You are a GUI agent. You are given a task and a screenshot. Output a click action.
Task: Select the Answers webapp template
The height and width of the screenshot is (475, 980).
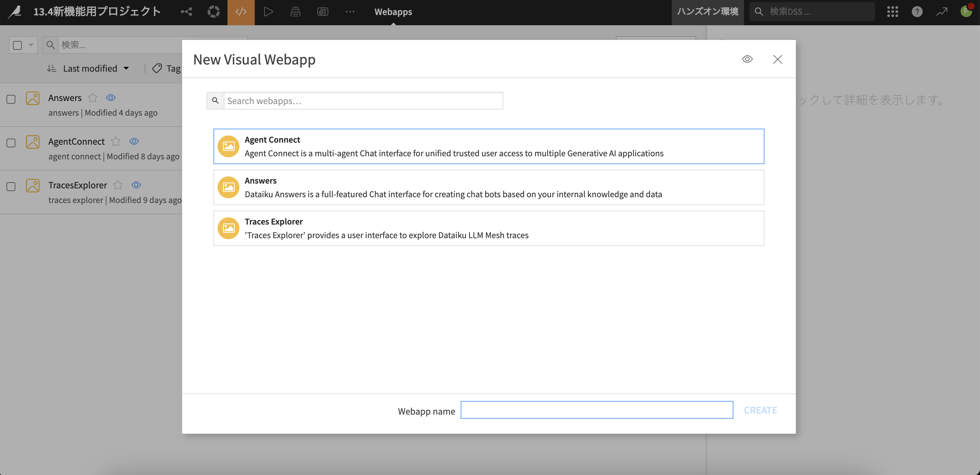click(x=489, y=187)
